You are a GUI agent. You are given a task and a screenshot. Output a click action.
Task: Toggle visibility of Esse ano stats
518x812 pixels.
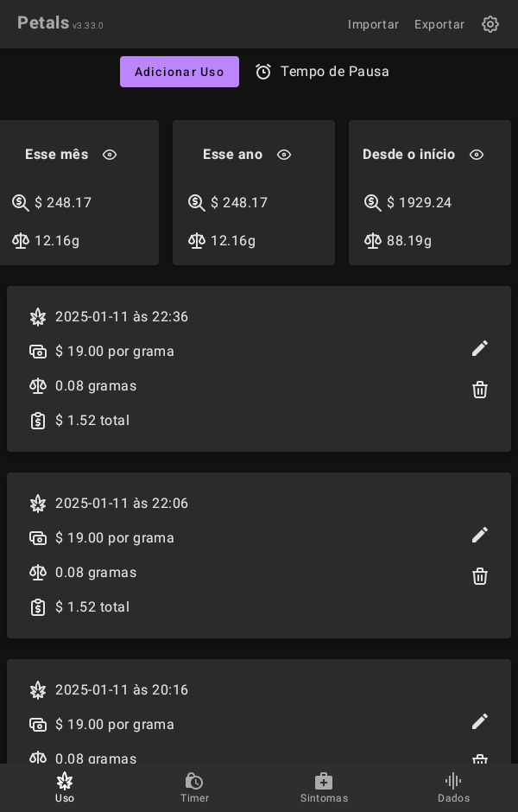click(x=284, y=155)
